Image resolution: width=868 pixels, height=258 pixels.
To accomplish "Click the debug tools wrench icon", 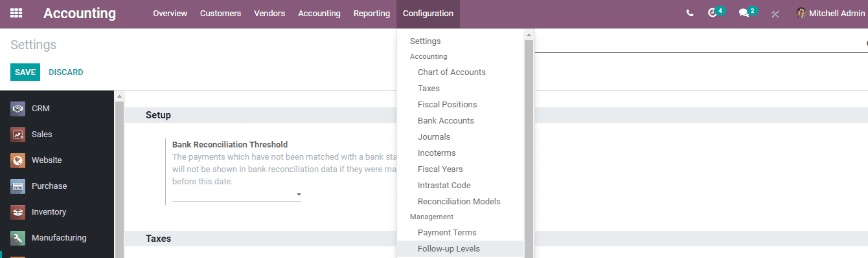I will (775, 14).
